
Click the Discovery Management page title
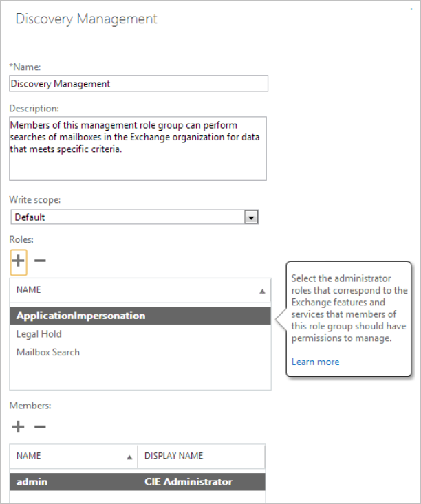[87, 19]
